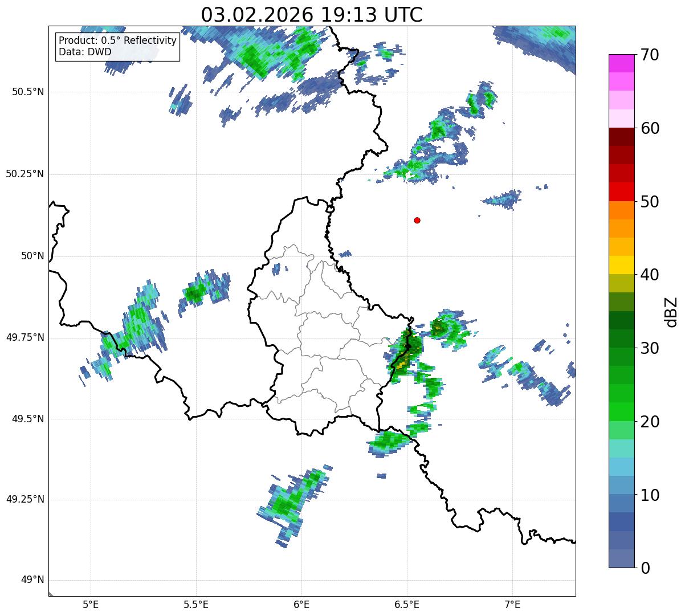Click the dark blue colorbar segment near 5
Image resolution: width=685 pixels, height=616 pixels.
621,521
